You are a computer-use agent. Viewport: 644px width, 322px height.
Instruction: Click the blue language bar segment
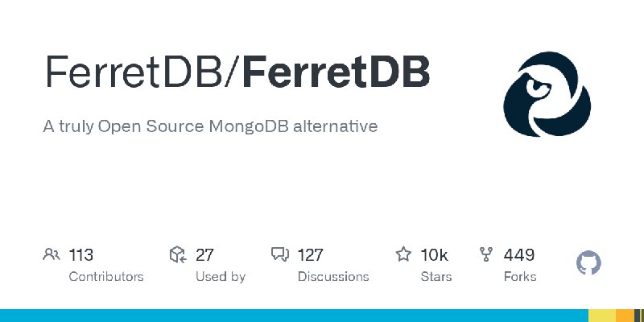pos(294,316)
